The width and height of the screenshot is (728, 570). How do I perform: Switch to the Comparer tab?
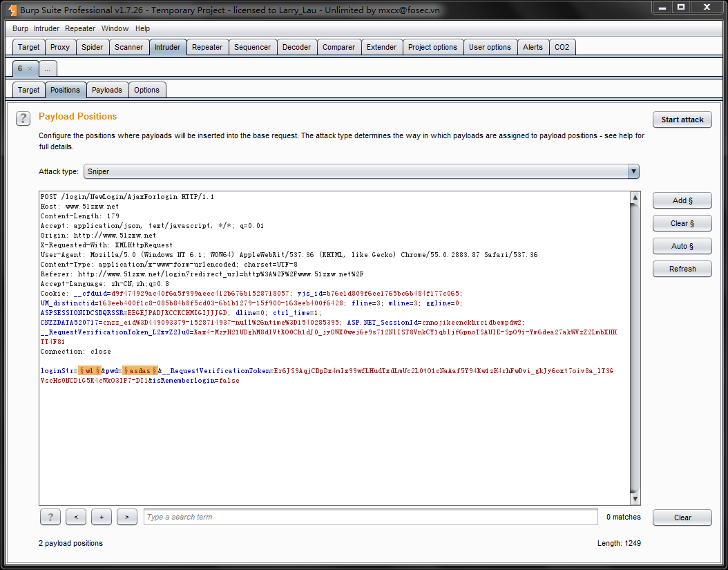pos(339,47)
